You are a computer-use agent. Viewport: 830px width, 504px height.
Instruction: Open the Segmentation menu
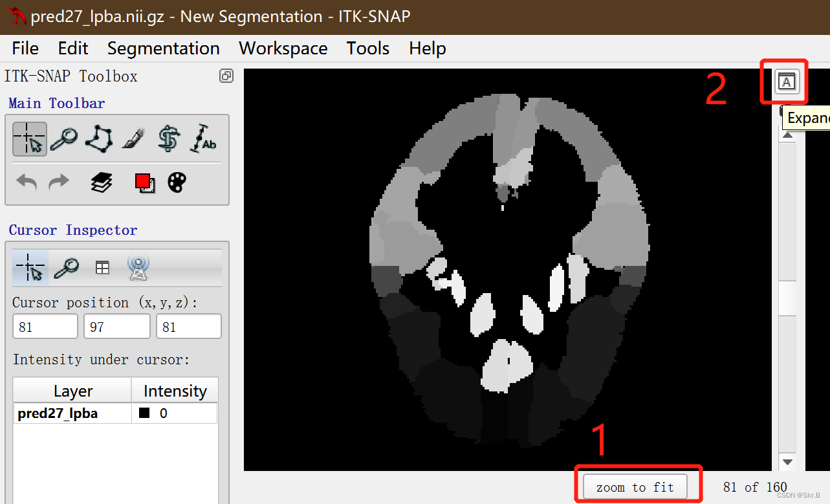click(x=164, y=49)
